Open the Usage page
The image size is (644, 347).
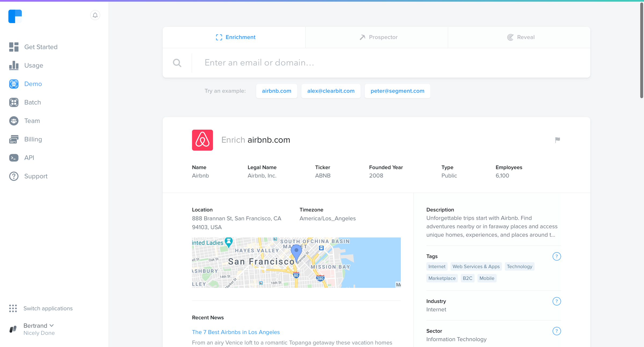[x=34, y=65]
